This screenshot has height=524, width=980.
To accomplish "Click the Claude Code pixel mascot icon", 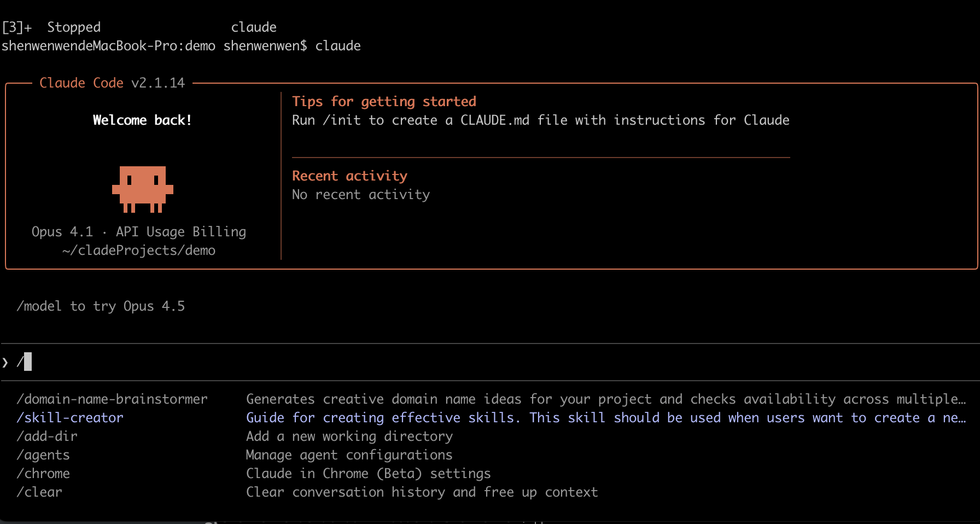I will [x=143, y=189].
